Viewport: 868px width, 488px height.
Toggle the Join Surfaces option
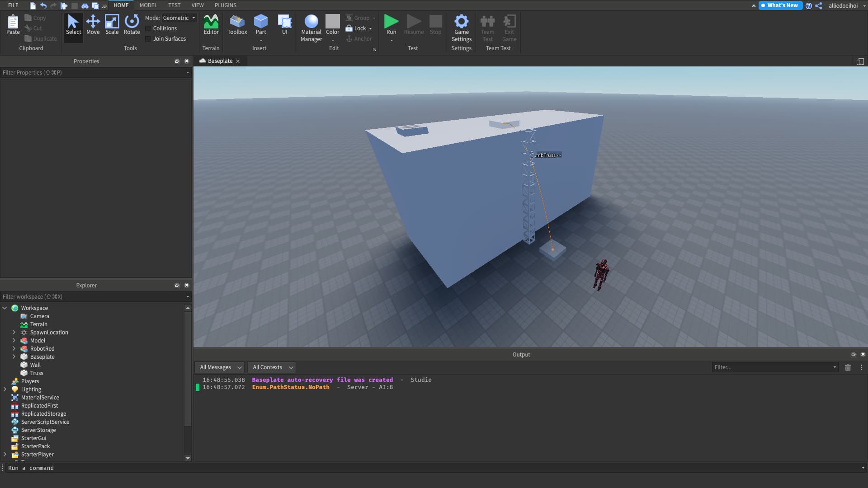[149, 38]
